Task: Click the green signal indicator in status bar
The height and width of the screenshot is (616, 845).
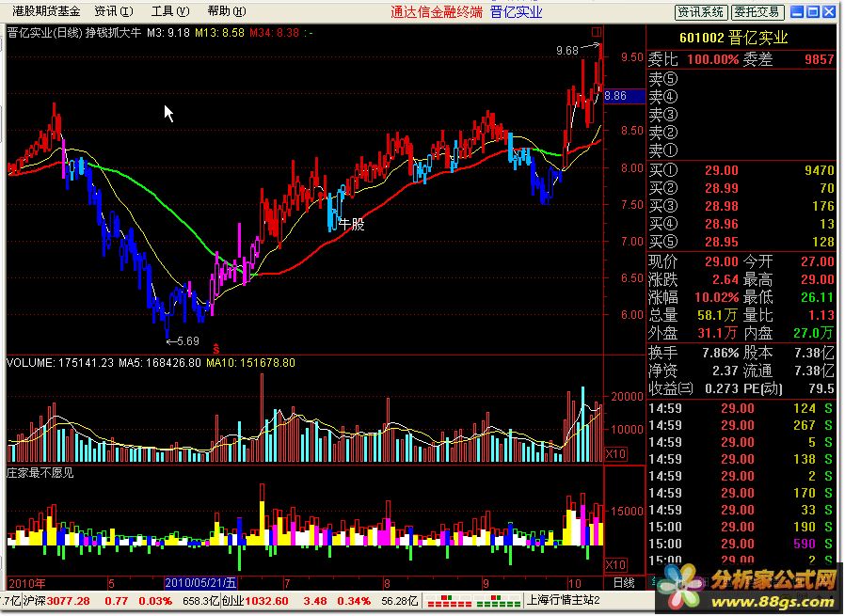Action: tap(499, 601)
